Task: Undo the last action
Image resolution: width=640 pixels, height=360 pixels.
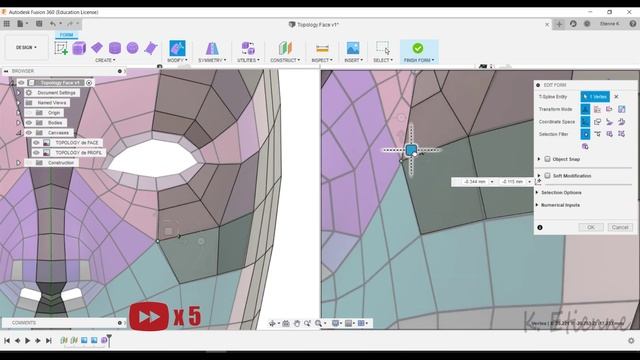Action: point(53,24)
